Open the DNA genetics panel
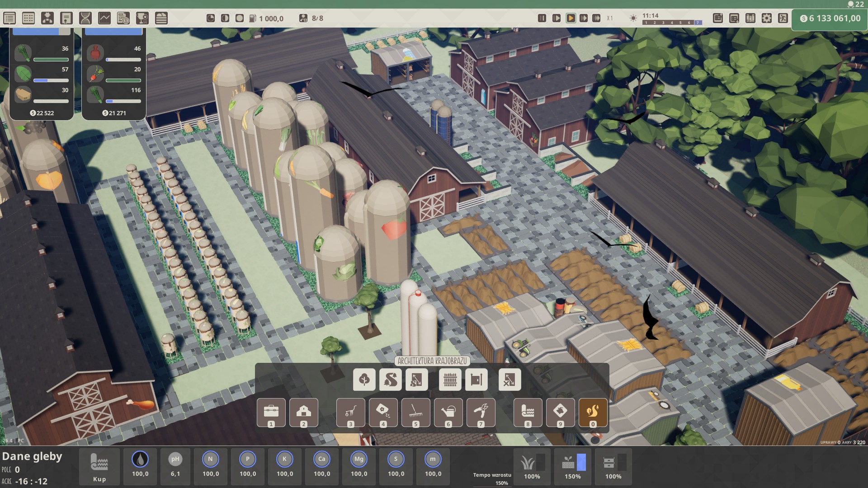 (x=85, y=18)
